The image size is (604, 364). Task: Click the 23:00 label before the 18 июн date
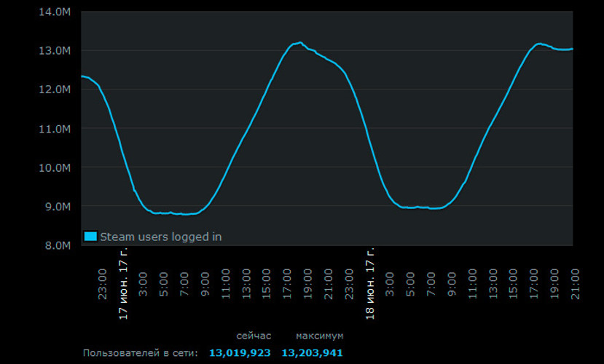click(350, 284)
